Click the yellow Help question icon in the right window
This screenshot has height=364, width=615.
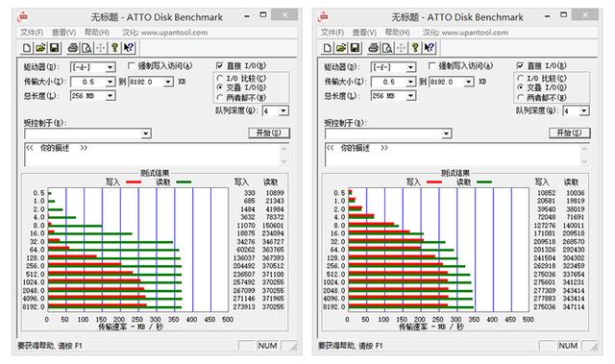[x=415, y=48]
